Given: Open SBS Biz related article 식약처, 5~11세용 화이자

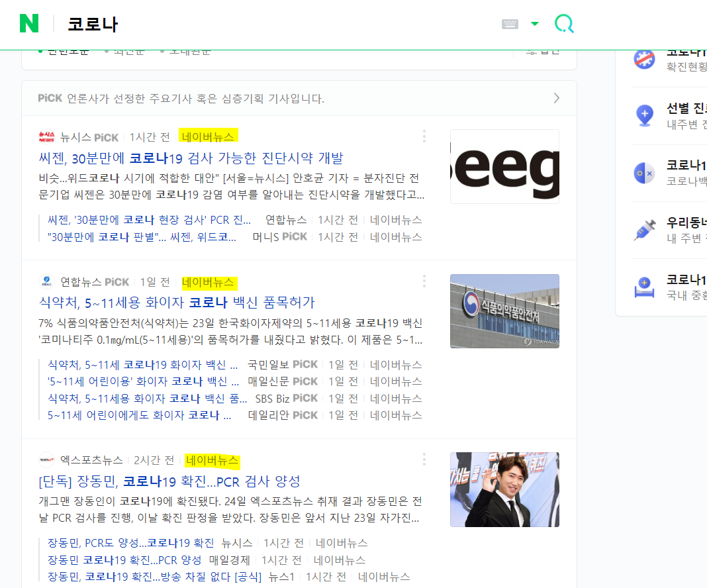Looking at the screenshot, I should [x=148, y=399].
